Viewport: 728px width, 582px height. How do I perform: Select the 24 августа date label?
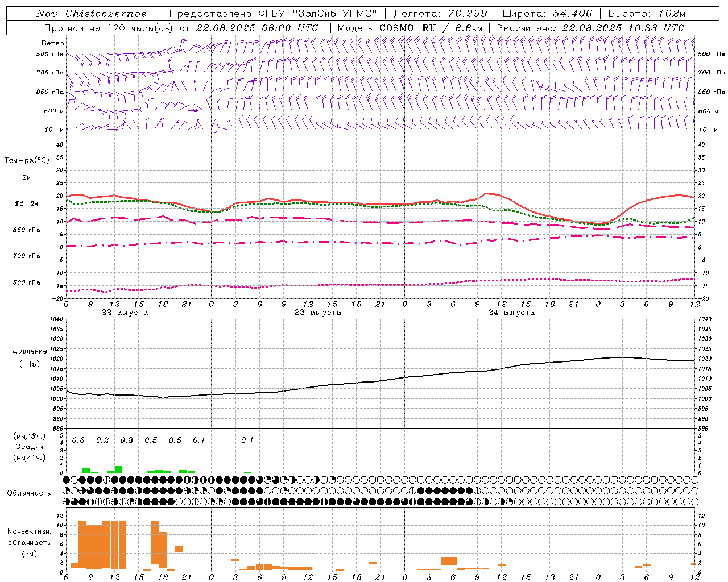pyautogui.click(x=511, y=313)
